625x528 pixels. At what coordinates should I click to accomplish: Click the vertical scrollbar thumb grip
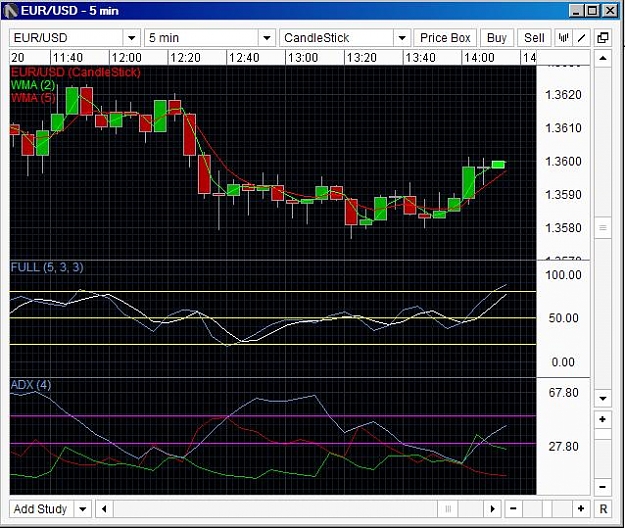603,228
